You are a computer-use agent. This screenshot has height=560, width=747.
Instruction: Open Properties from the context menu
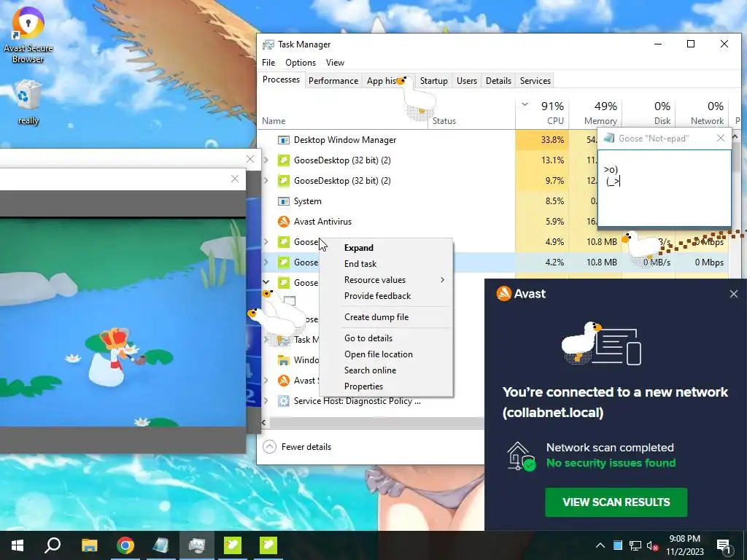coord(386,386)
